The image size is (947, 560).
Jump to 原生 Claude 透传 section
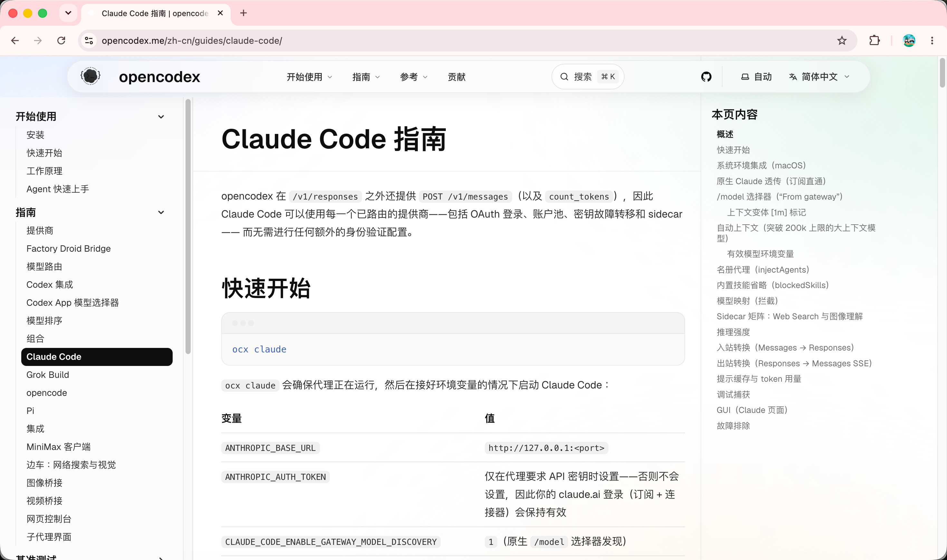click(x=771, y=182)
